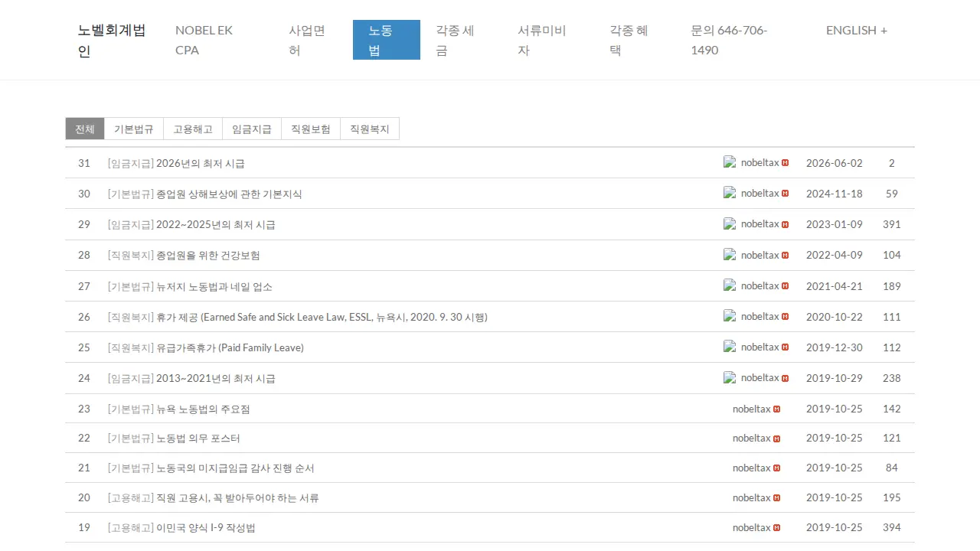Viewport: 980px width, 551px height.
Task: Click the author profile image in row 28
Action: (730, 254)
